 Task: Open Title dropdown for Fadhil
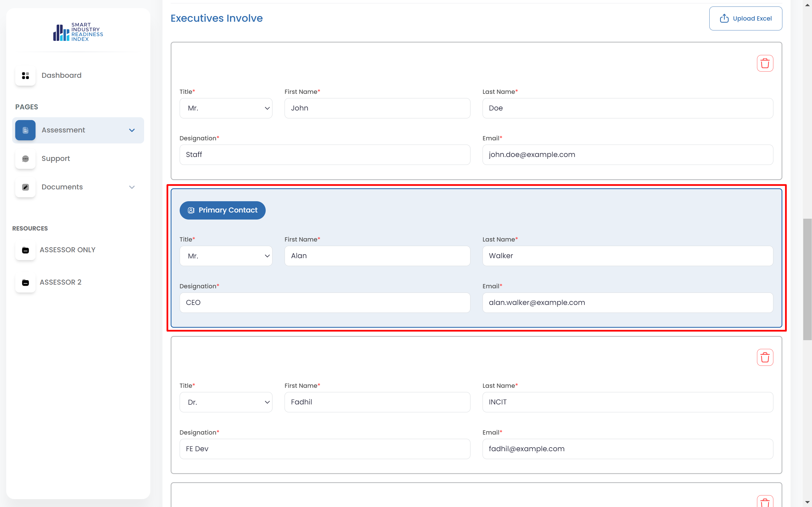226,402
